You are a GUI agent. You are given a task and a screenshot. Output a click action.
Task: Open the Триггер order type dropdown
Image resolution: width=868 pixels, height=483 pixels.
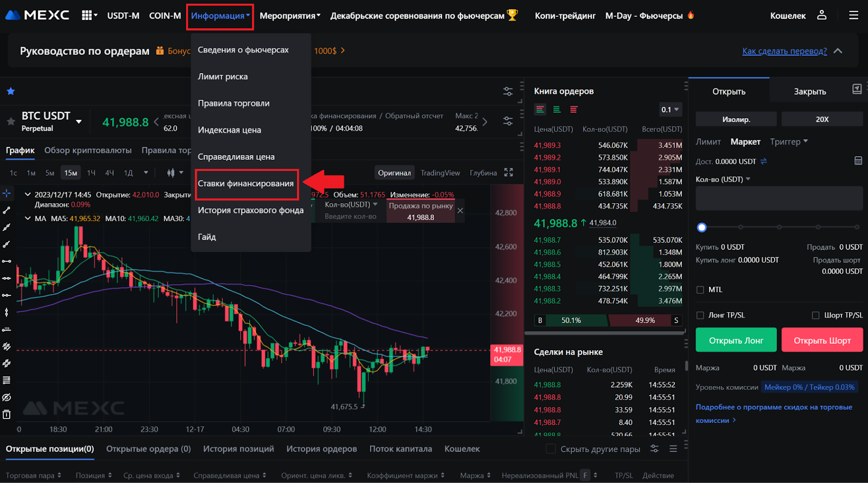789,141
